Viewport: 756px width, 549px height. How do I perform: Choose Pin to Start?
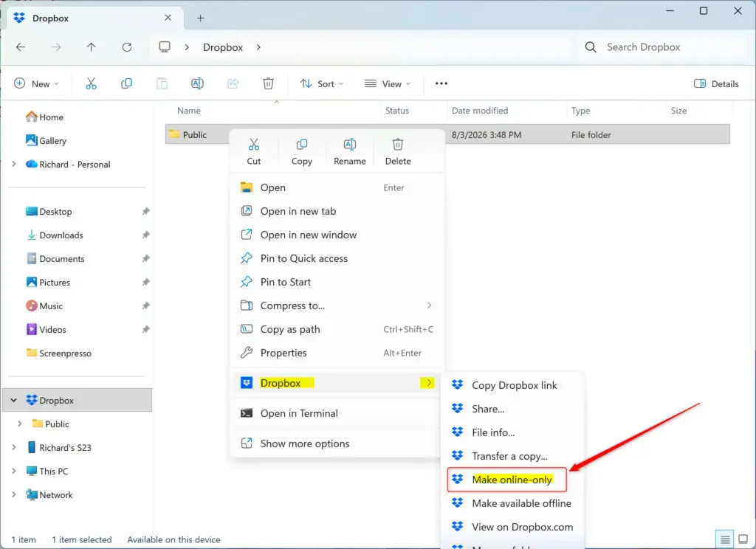tap(337, 282)
